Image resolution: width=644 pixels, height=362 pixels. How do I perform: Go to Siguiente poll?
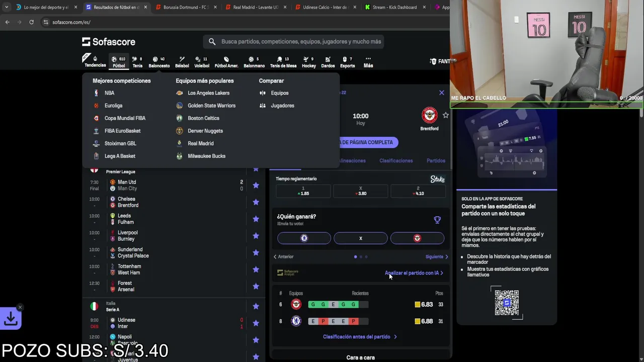(437, 257)
